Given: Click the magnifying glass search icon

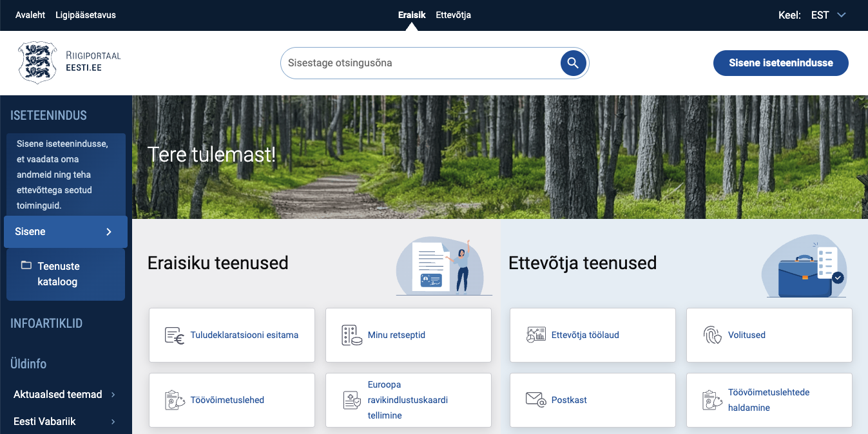Looking at the screenshot, I should [572, 63].
